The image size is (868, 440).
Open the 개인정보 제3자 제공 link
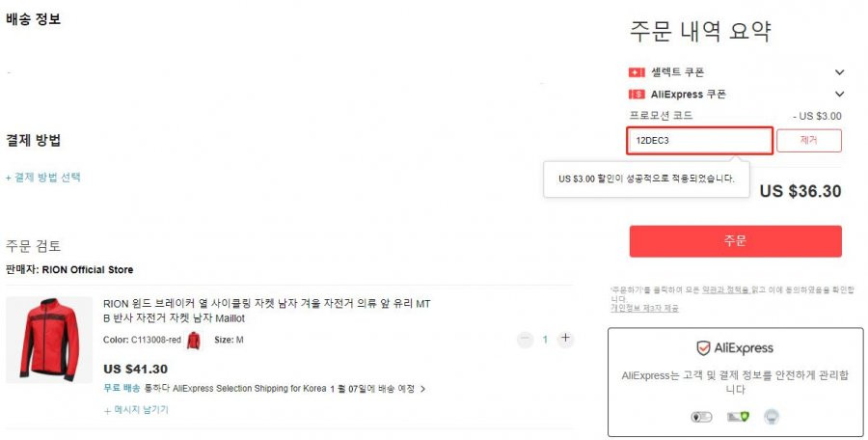[644, 308]
